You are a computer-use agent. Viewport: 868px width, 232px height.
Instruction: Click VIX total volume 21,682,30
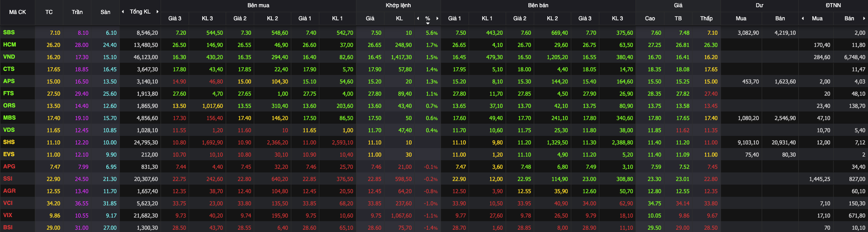click(146, 216)
